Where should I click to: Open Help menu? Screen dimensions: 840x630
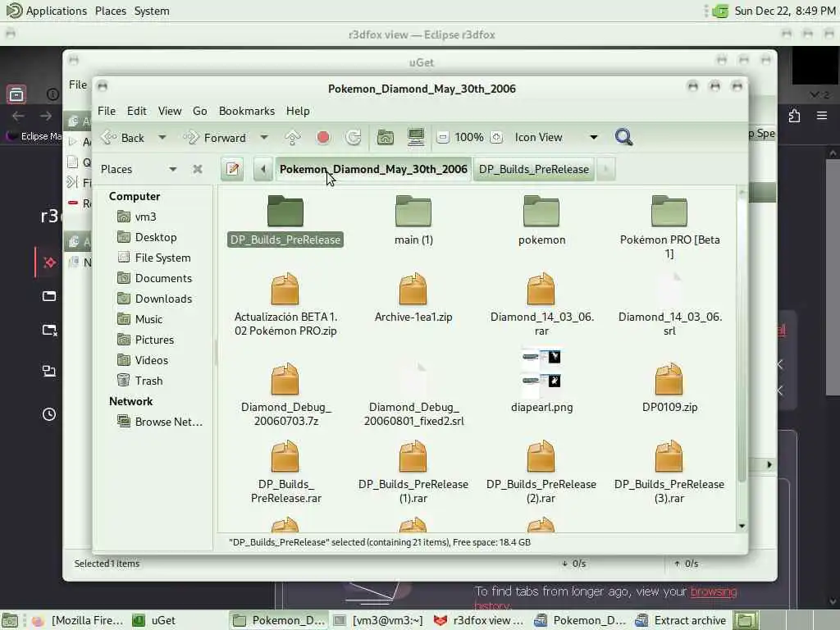click(298, 111)
